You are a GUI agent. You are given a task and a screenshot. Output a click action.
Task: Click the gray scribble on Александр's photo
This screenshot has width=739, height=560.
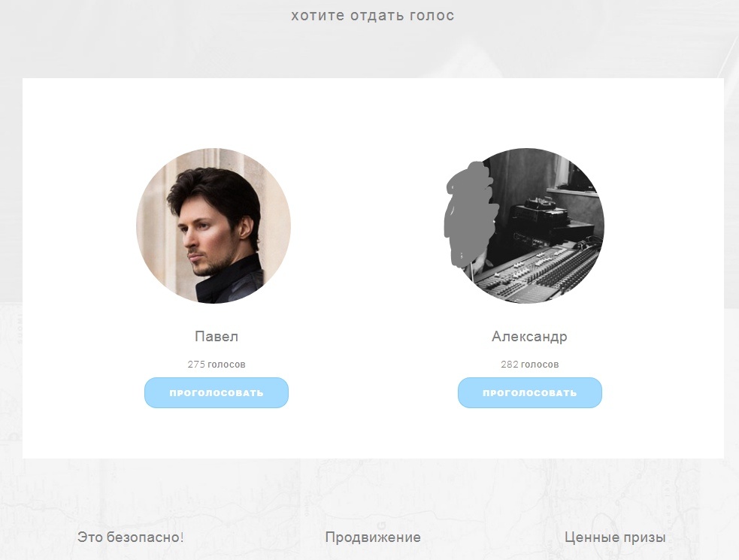469,212
